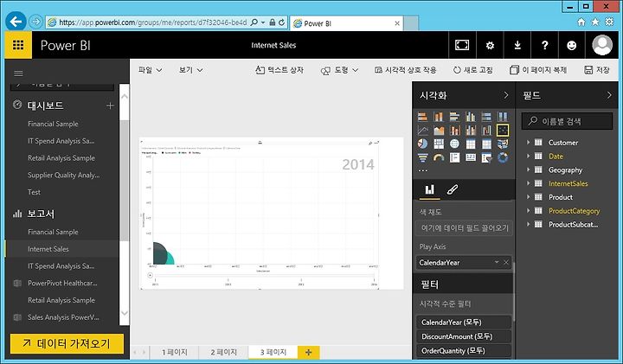
Task: Select the treemap visualization
Action: tap(439, 144)
